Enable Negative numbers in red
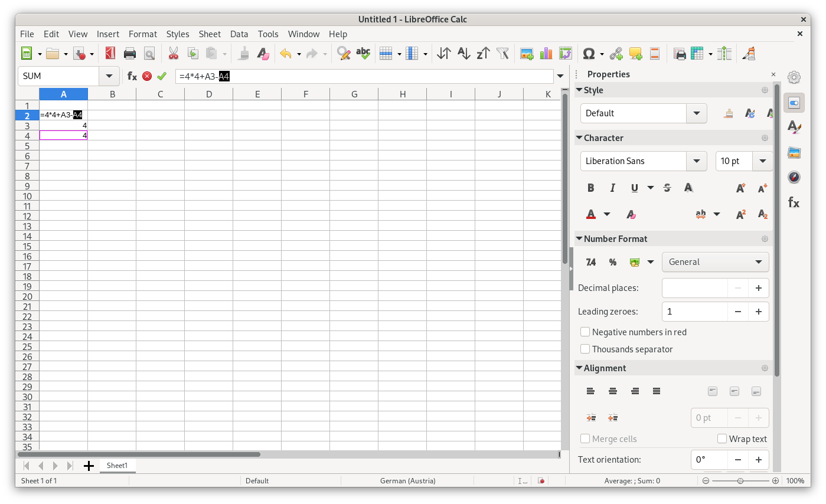Screen dimensions: 826x504 (585, 332)
